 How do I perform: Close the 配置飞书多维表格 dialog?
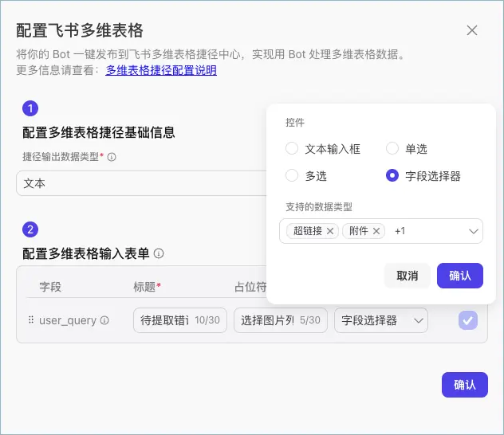click(x=472, y=30)
